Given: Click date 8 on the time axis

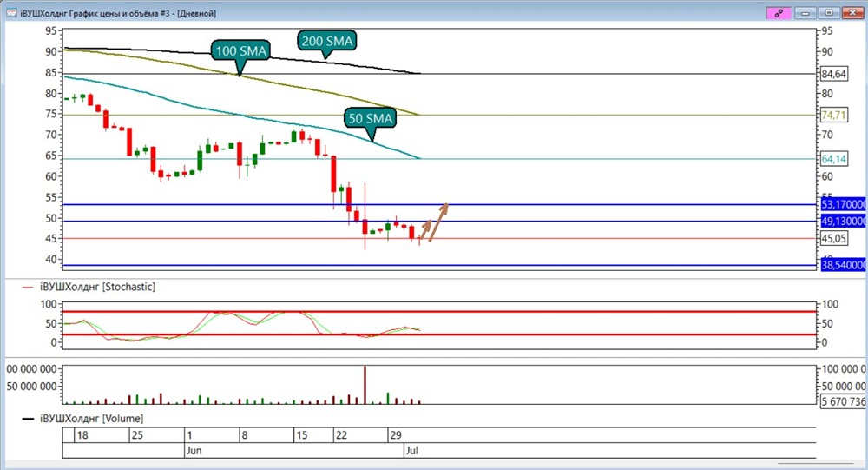Looking at the screenshot, I should tap(244, 435).
